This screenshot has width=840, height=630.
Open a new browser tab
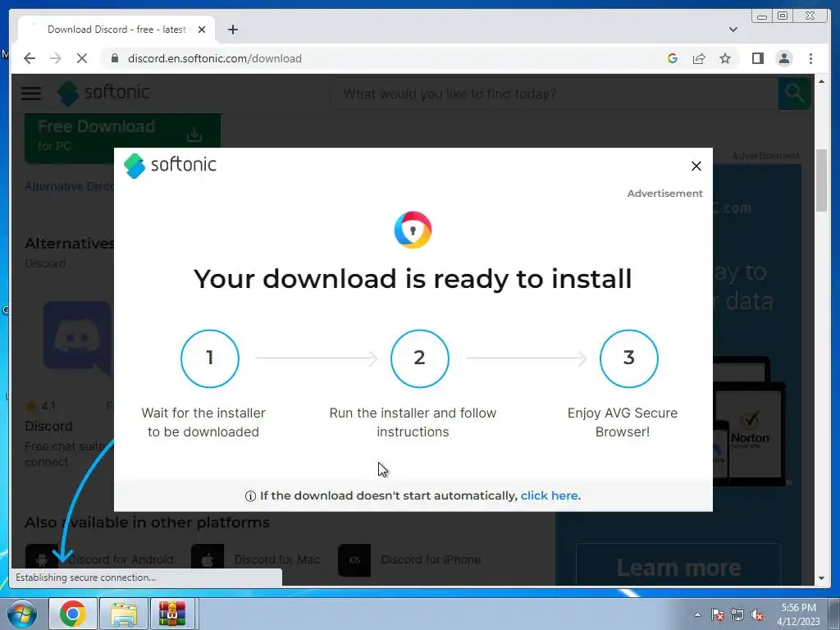pyautogui.click(x=232, y=30)
